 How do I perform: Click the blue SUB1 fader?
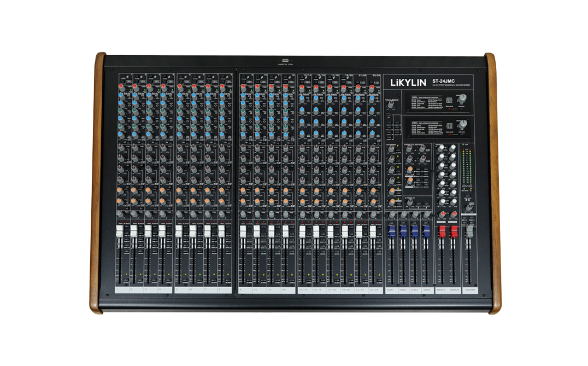tap(391, 231)
